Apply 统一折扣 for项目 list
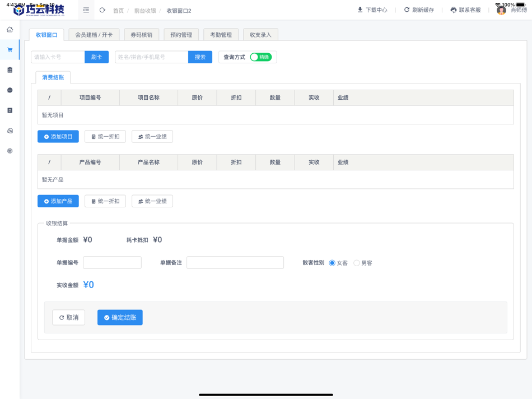This screenshot has height=399, width=532. pos(105,136)
